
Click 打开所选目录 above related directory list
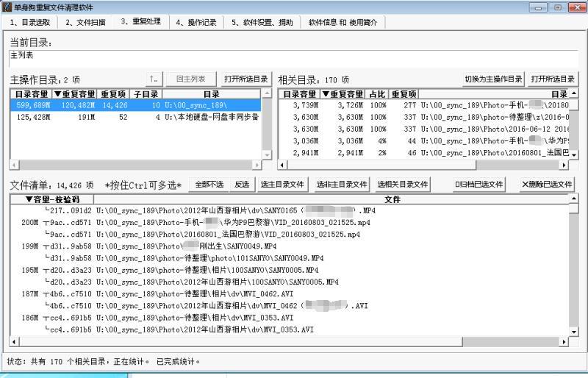[x=553, y=79]
